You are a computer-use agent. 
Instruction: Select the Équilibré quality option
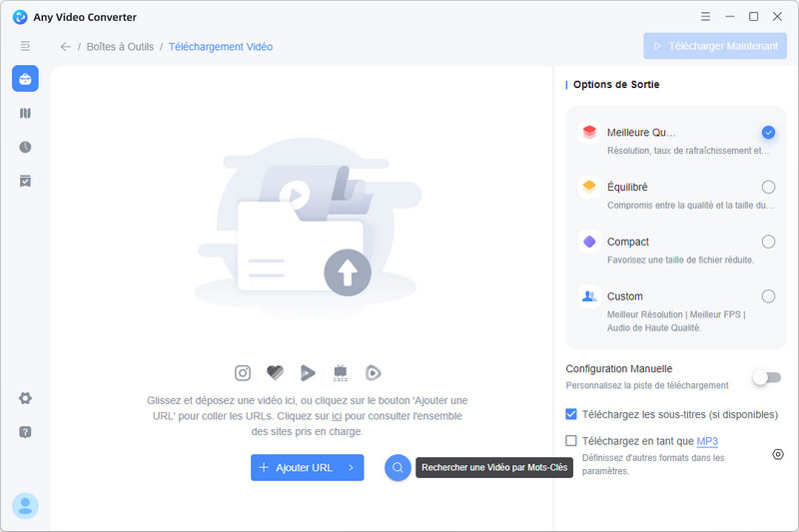click(x=768, y=187)
